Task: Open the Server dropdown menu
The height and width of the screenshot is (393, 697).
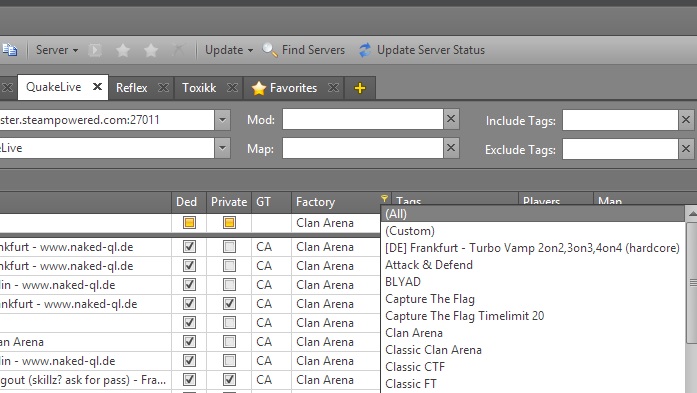Action: [x=57, y=50]
